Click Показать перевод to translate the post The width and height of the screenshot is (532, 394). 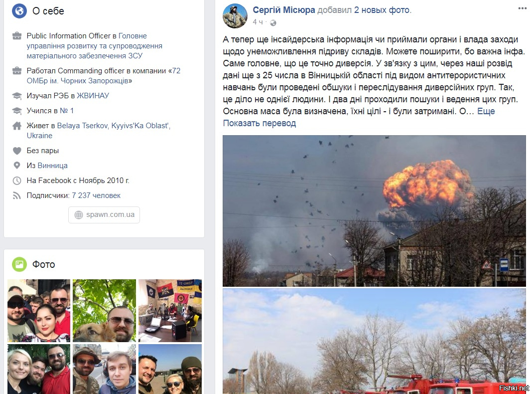259,123
